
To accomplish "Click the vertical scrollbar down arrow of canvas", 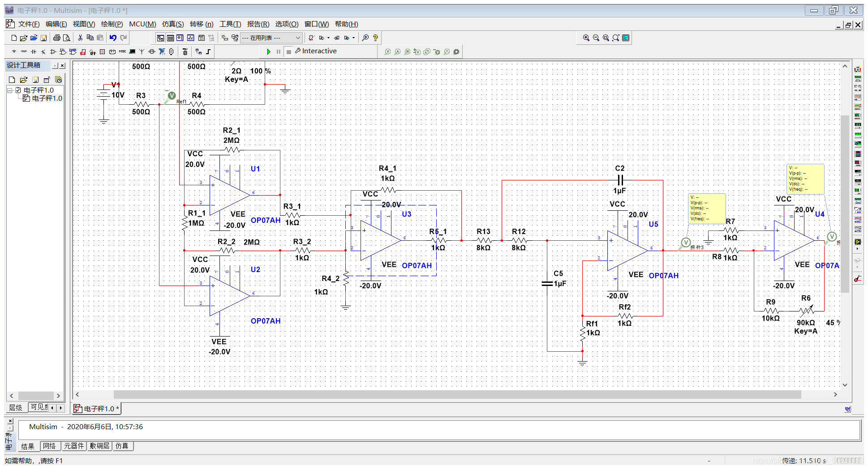I will coord(845,384).
